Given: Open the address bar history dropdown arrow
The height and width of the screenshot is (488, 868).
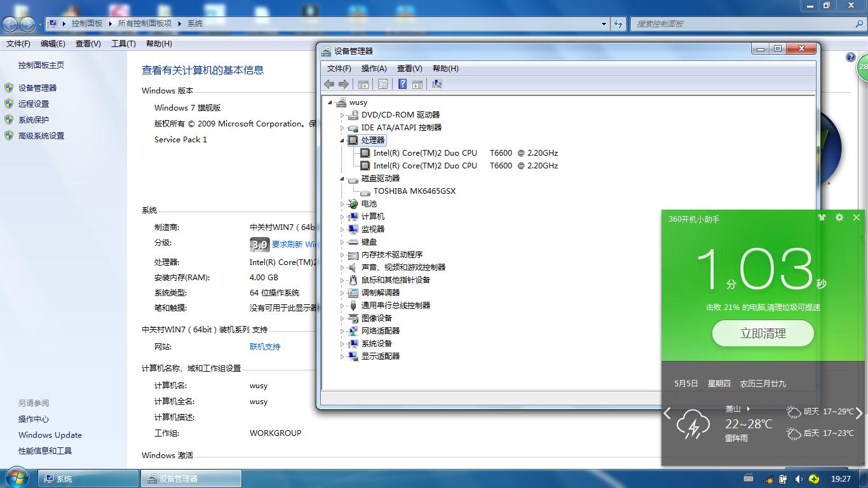Looking at the screenshot, I should (604, 24).
